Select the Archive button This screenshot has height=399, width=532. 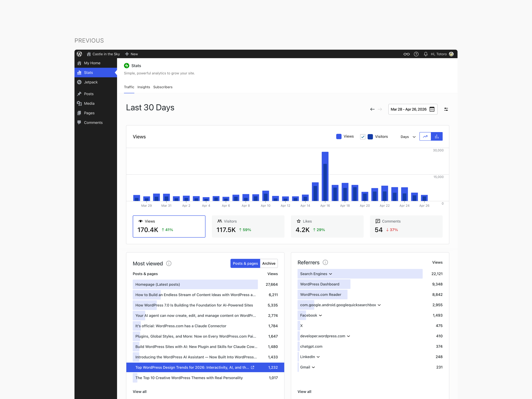point(269,263)
